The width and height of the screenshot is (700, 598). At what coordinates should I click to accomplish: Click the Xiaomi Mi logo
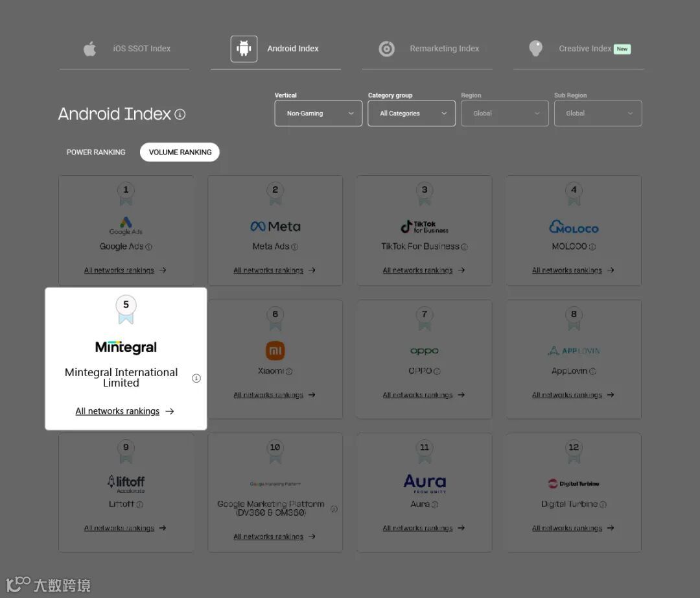tap(275, 351)
